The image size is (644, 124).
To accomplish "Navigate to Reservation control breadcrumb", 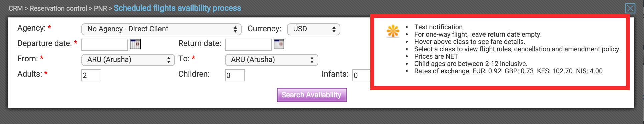I will click(58, 8).
